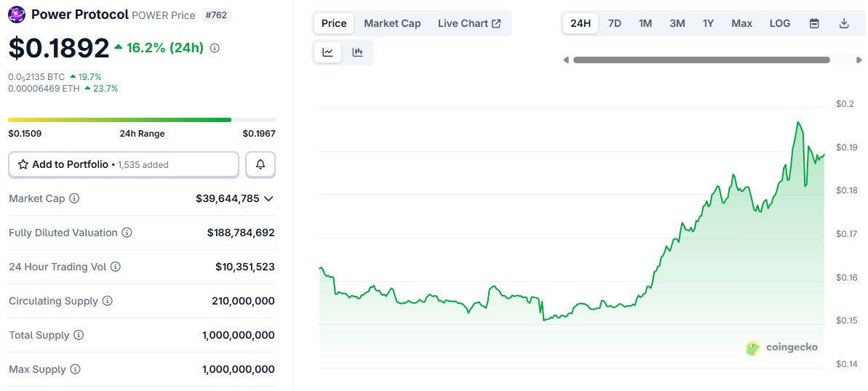Screen dimensions: 868x391
Task: Click the value $188,784,692
Action: 241,233
